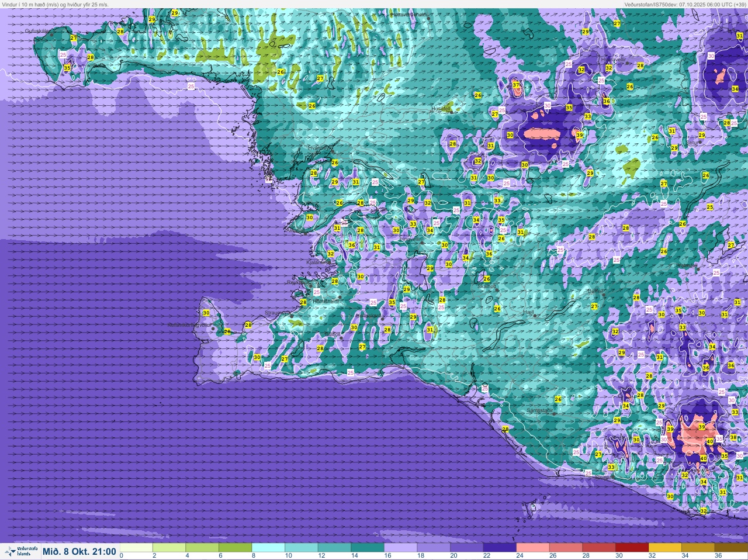
Task: Click the Hvanneyri station label
Action: (x=320, y=148)
